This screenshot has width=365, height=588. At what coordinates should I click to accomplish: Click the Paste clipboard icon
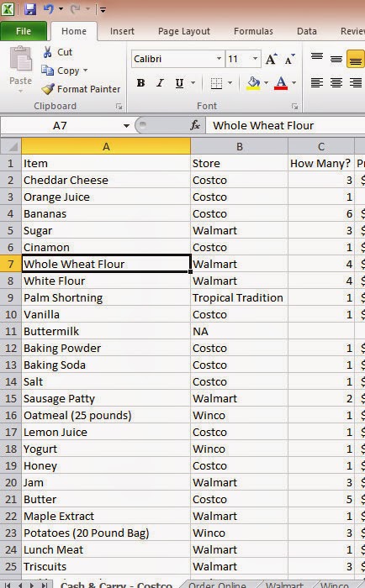(20, 59)
